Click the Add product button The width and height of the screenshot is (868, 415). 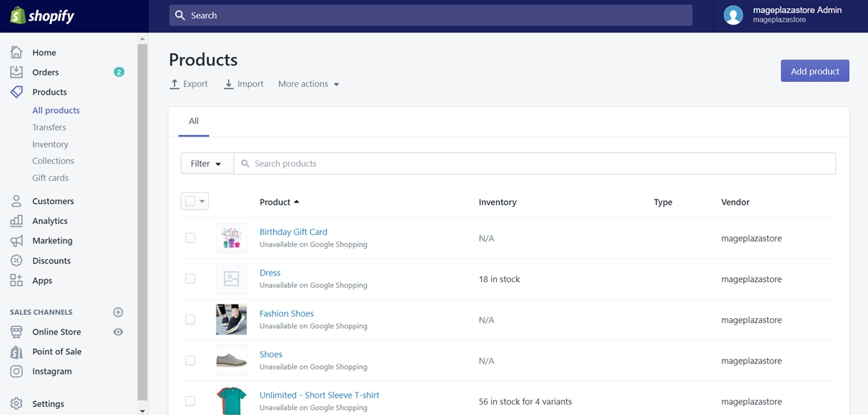[x=815, y=71]
